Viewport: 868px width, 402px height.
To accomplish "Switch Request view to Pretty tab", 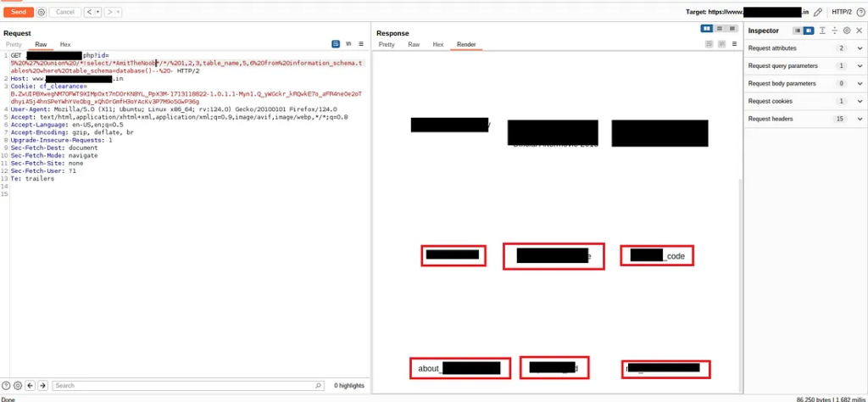I will coord(14,44).
